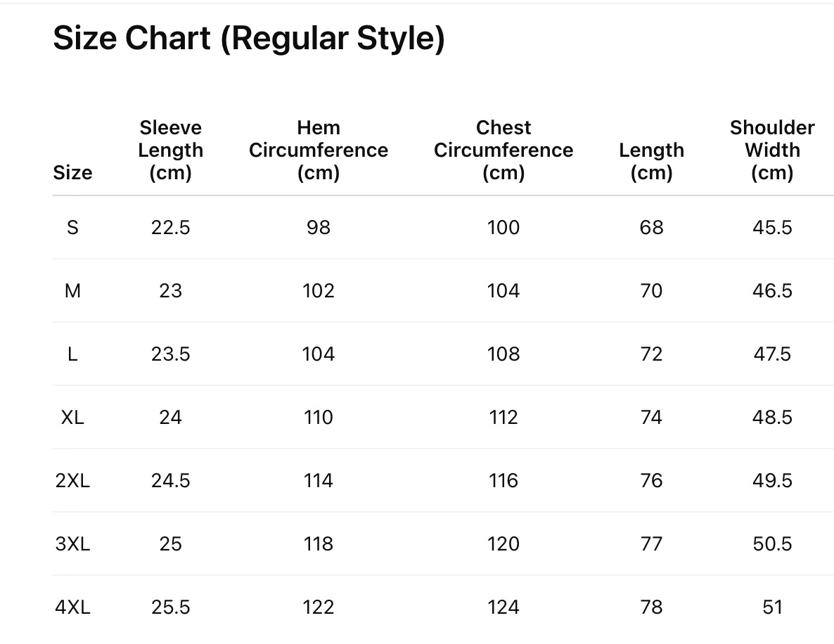Image resolution: width=834 pixels, height=644 pixels.
Task: Select sleeve length value 22.5
Action: [x=170, y=227]
